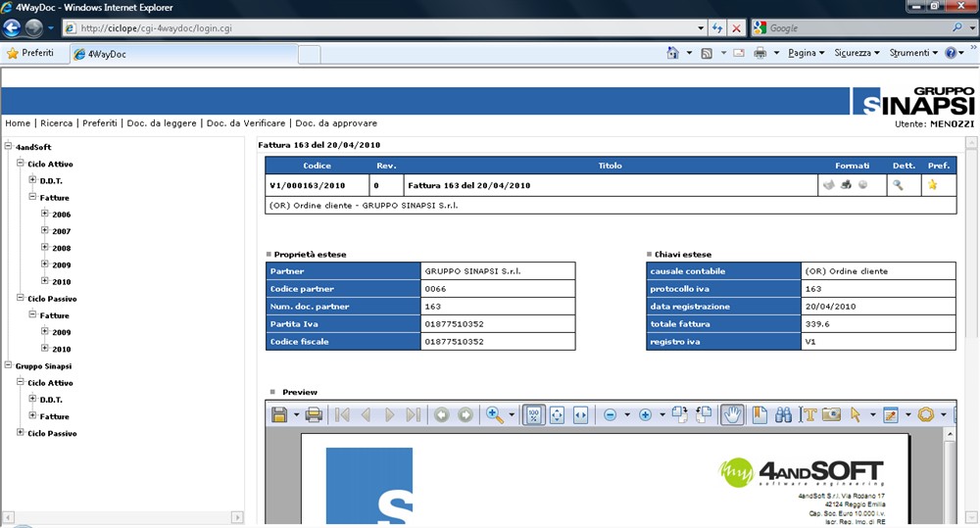Open the Doc. da Verificare link
Image resolution: width=980 pixels, height=528 pixels.
[246, 123]
